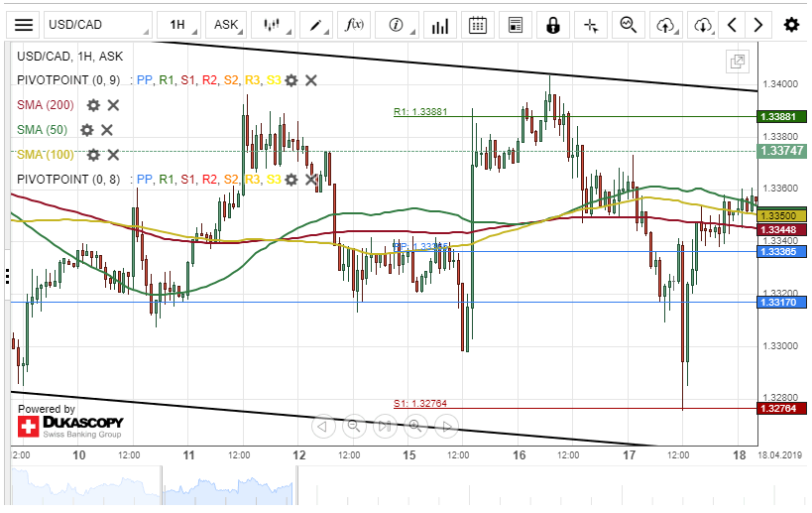Open SMA (100) settings gear
812x513 pixels.
click(93, 155)
